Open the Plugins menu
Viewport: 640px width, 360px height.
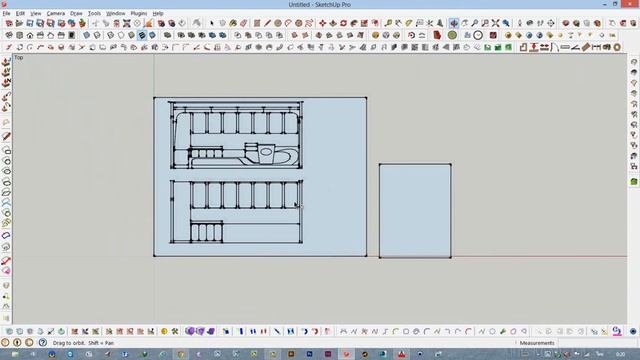(x=138, y=13)
